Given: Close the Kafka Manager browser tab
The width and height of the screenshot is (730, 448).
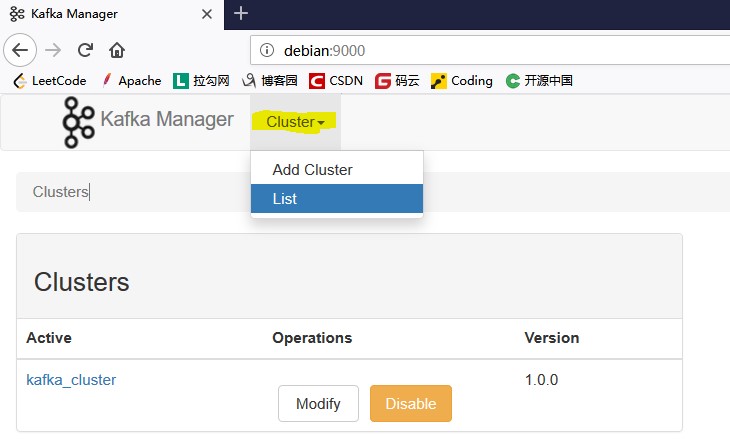Looking at the screenshot, I should 207,14.
